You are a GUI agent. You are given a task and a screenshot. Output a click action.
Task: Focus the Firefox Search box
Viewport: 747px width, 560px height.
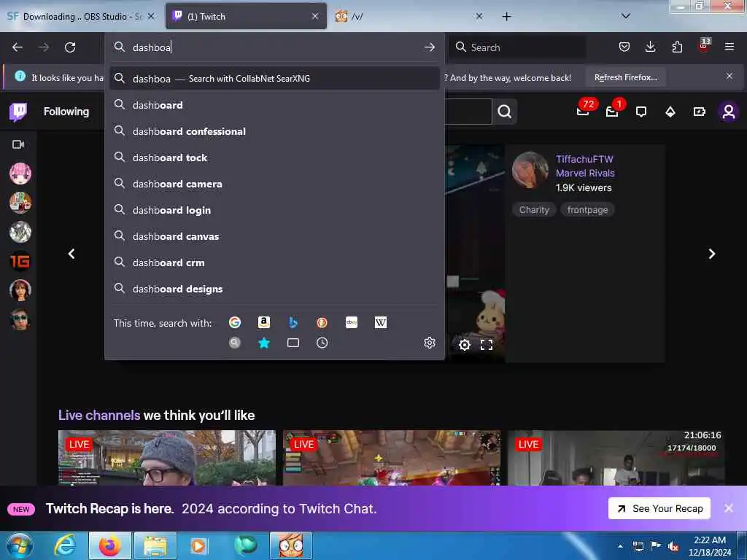[x=518, y=47]
